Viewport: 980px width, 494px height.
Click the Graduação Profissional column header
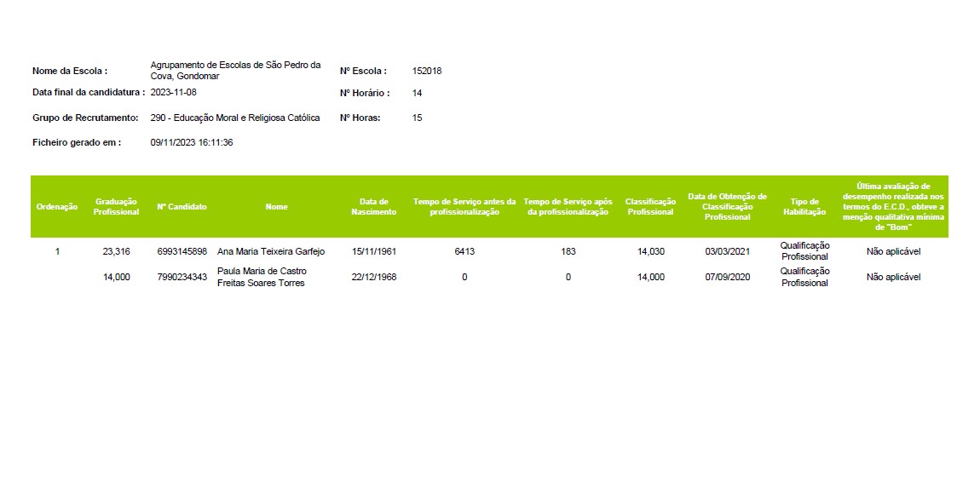click(116, 207)
